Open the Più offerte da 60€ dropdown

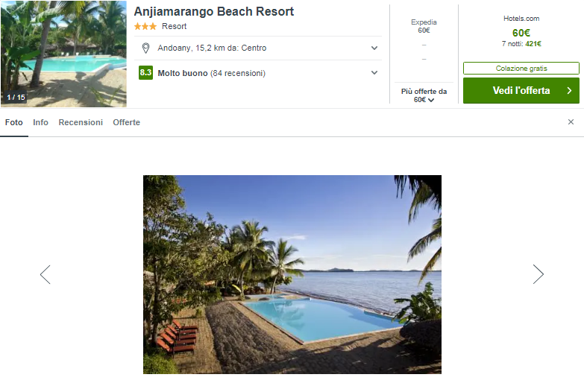point(424,95)
